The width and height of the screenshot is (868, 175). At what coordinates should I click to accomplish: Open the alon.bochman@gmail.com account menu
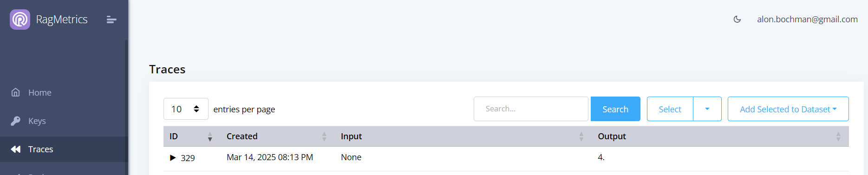coord(807,19)
